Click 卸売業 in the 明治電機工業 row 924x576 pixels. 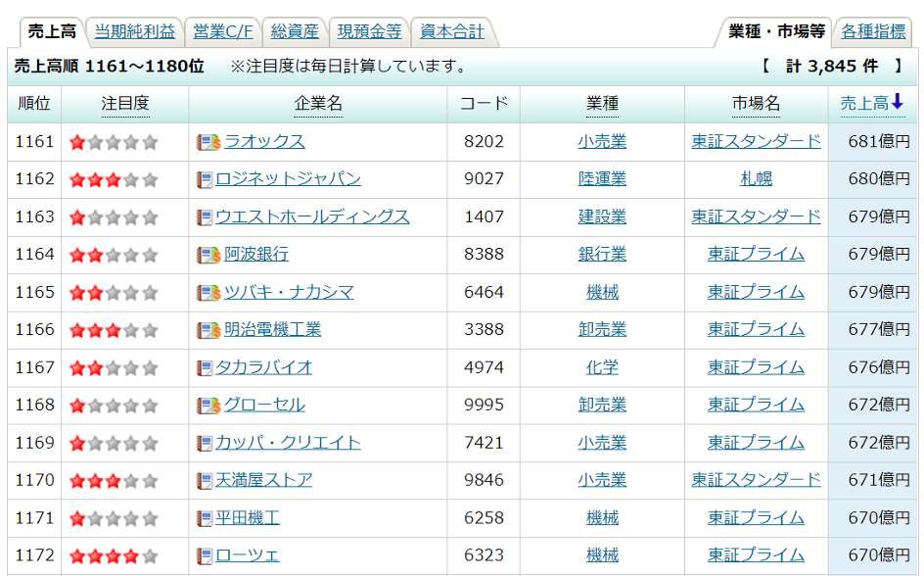point(602,329)
